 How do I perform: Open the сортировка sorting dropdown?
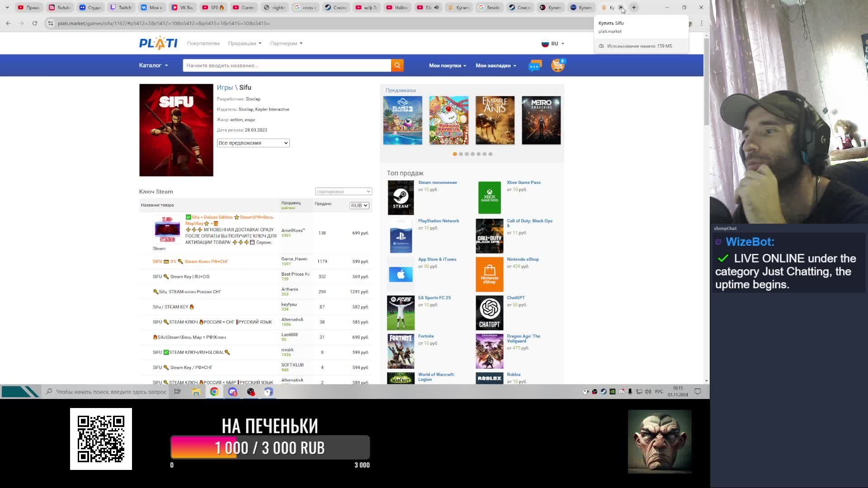point(343,192)
